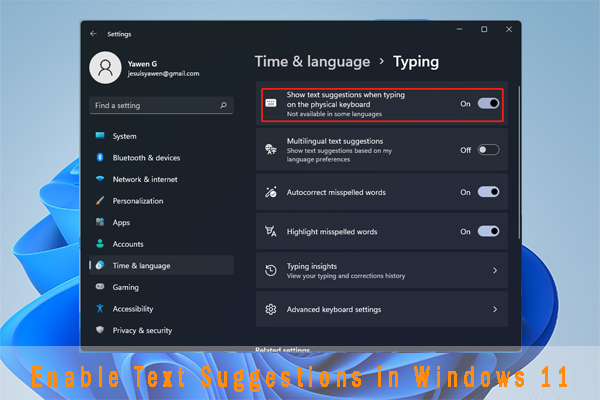Click the Find a setting search box
Image resolution: width=600 pixels, height=400 pixels.
coord(161,105)
